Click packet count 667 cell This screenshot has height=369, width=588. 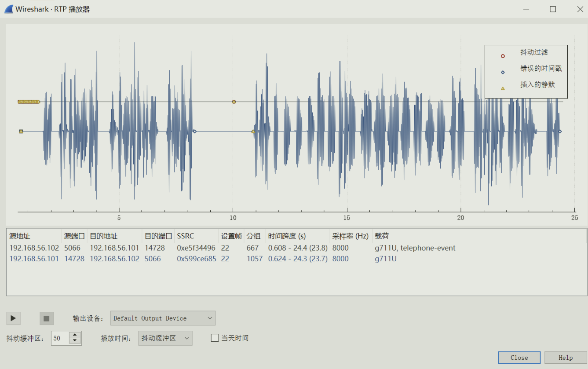click(253, 248)
